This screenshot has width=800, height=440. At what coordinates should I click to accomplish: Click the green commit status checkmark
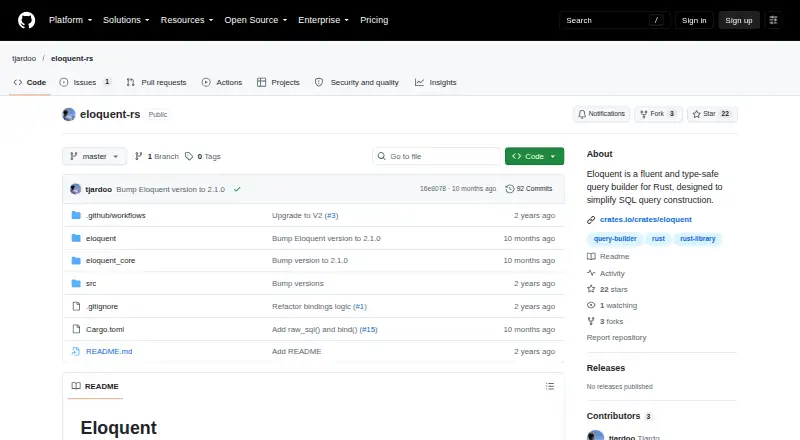pos(237,189)
